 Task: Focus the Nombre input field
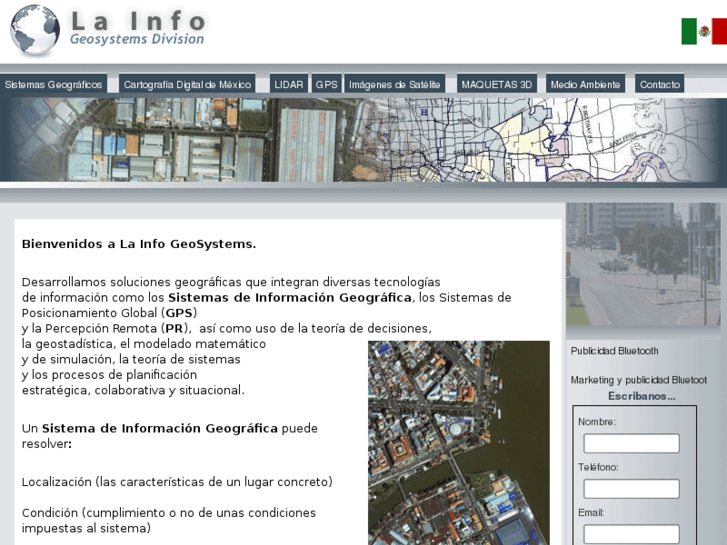point(631,443)
